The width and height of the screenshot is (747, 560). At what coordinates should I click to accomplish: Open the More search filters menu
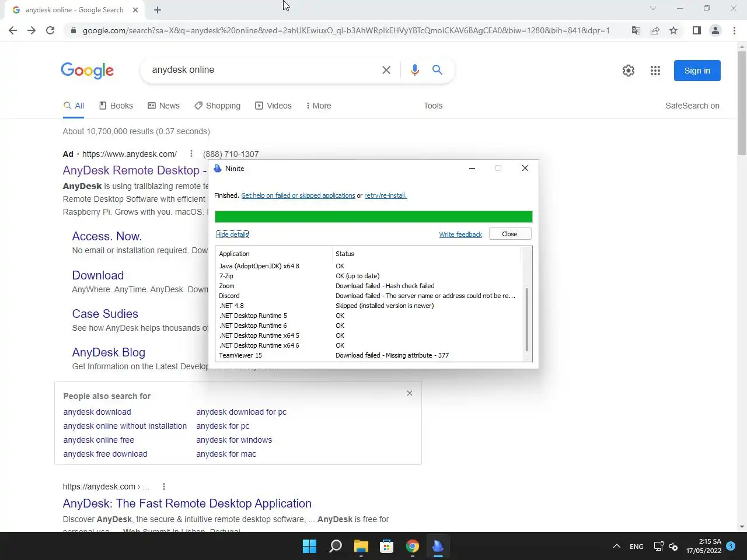318,106
